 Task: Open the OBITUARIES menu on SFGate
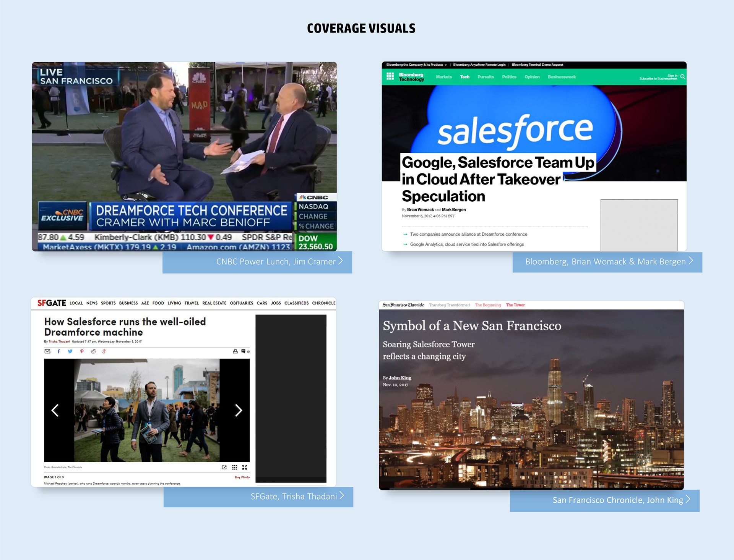242,303
